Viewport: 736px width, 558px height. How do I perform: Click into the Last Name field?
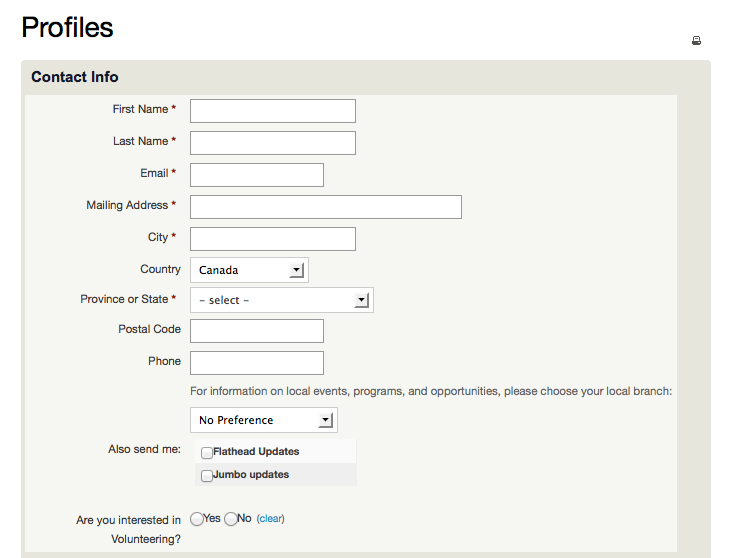click(x=273, y=143)
